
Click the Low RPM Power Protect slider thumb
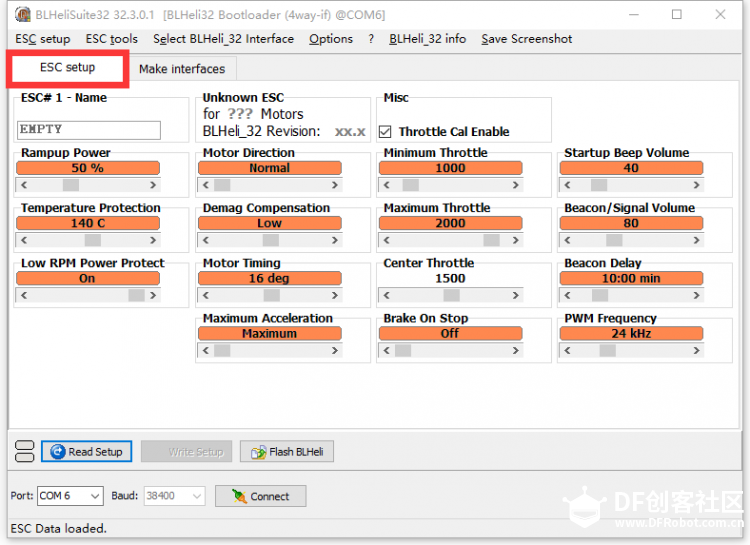[x=136, y=295]
